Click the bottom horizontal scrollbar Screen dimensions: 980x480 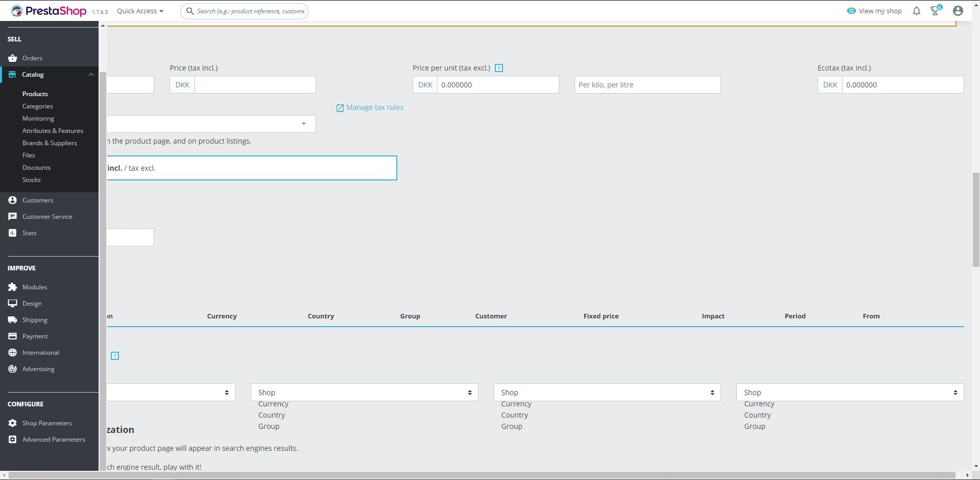tap(482, 475)
